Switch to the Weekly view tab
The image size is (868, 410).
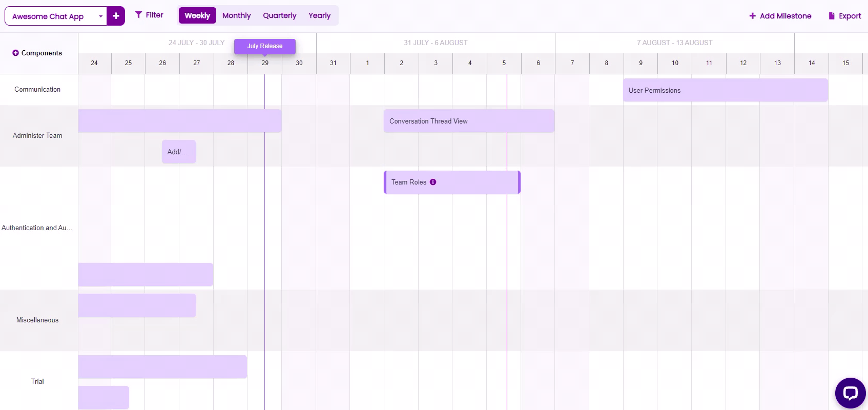click(197, 15)
